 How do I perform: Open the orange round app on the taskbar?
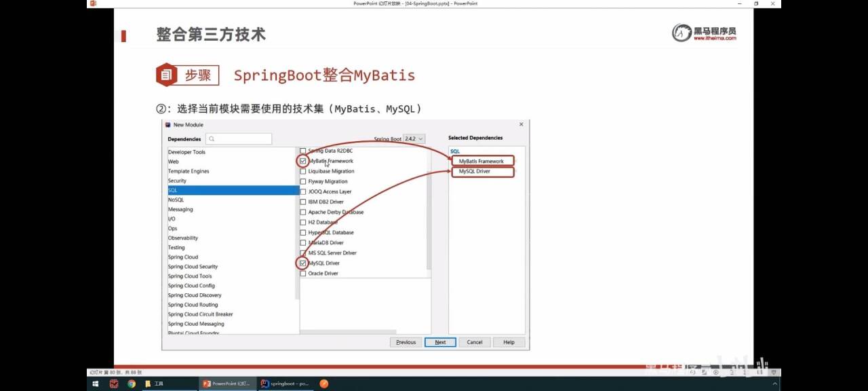(324, 384)
